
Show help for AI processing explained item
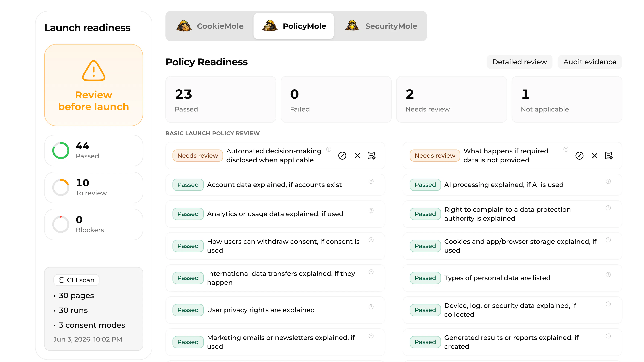[x=608, y=181]
